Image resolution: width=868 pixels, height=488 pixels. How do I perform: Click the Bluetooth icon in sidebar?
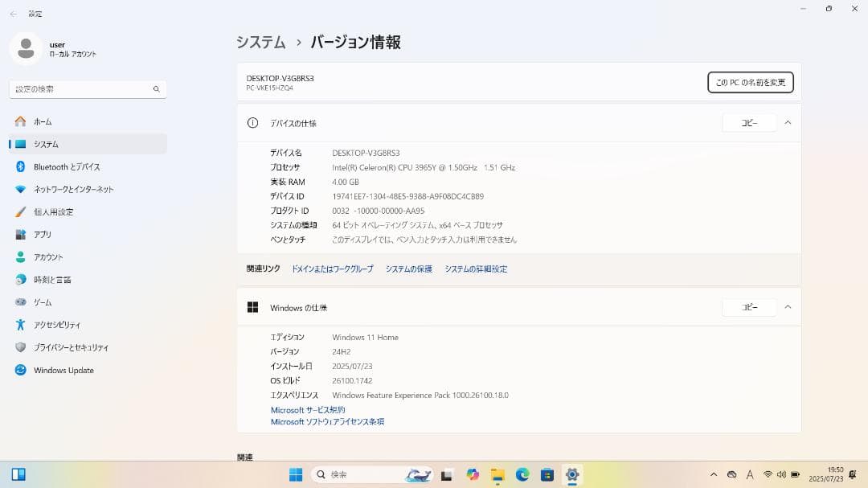tap(20, 166)
